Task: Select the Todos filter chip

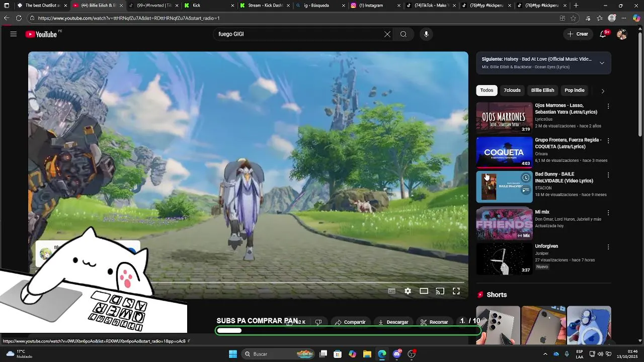Action: [487, 90]
